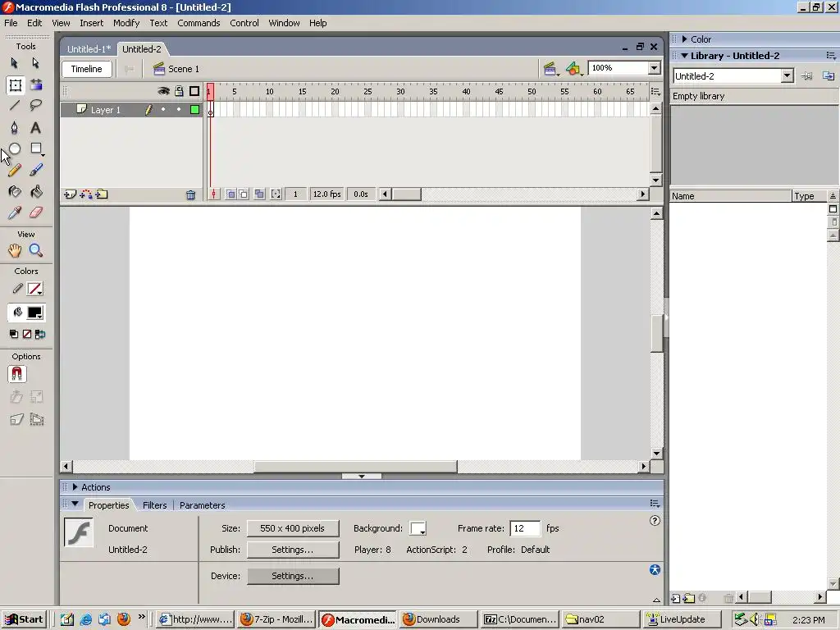Click the Device Settings button

click(293, 576)
